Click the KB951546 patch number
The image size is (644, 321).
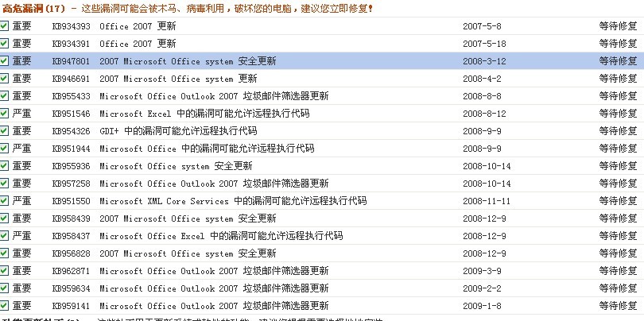pyautogui.click(x=71, y=114)
